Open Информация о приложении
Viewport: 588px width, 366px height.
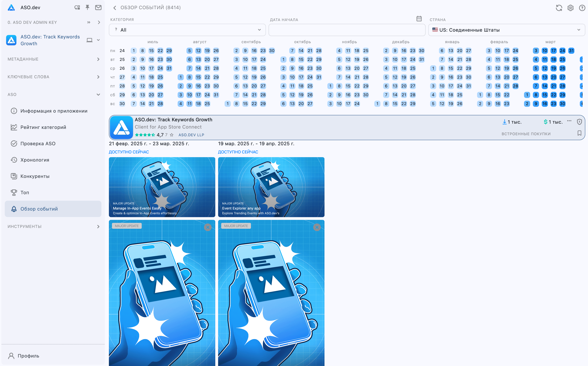tap(53, 111)
